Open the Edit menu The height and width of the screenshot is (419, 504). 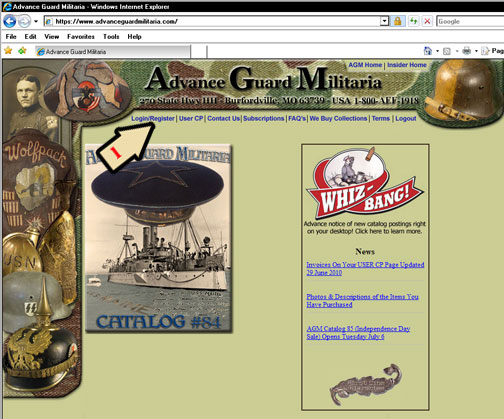[30, 37]
